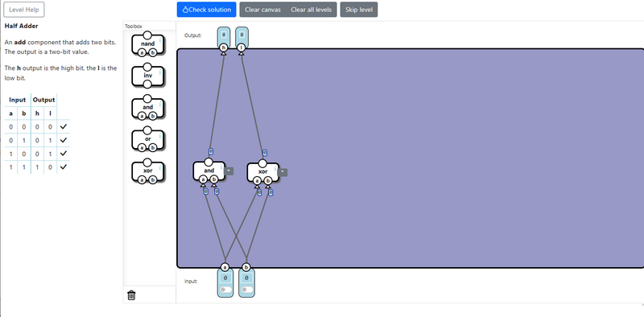Click the nand toolbox gate's output pin
Screen dimensions: 644x317
[147, 35]
